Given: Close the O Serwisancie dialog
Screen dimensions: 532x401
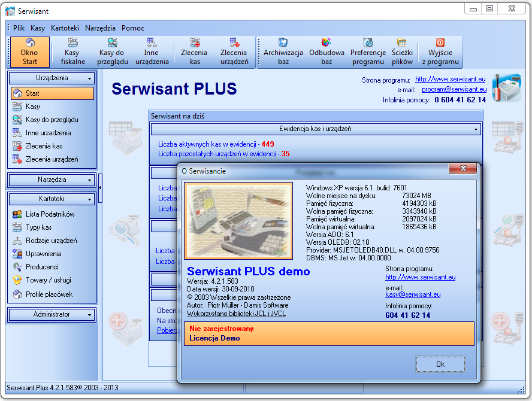Looking at the screenshot, I should pyautogui.click(x=463, y=168).
